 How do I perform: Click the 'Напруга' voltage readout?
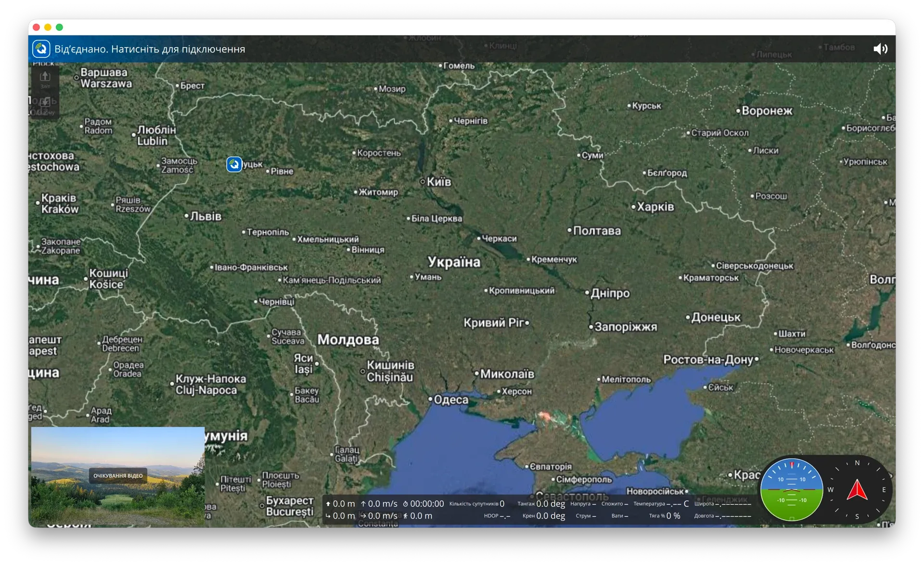tap(583, 504)
